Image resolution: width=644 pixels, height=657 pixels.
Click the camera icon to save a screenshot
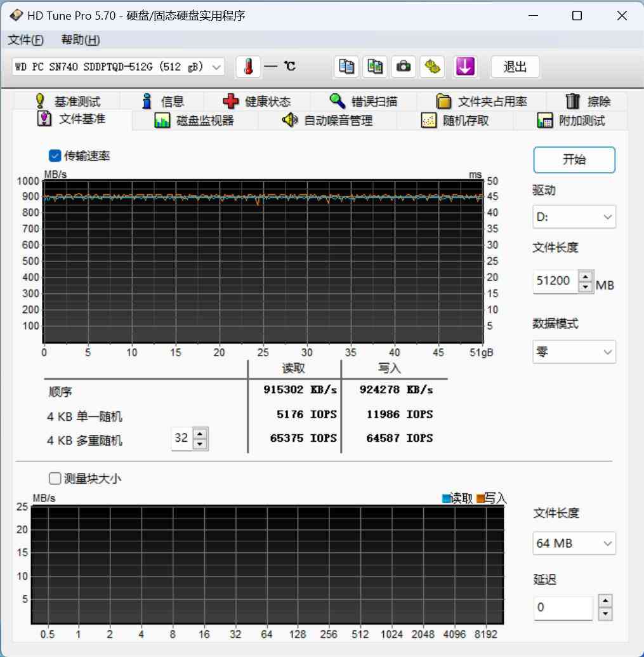click(x=404, y=67)
